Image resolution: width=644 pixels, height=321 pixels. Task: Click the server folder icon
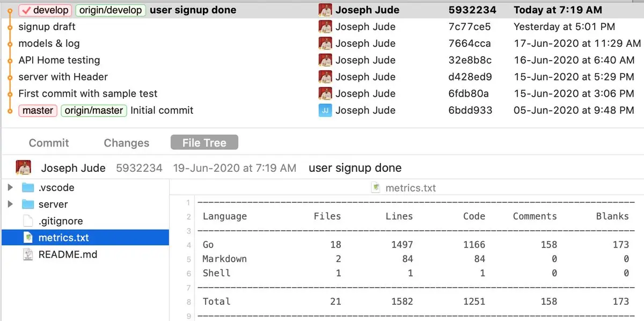click(28, 205)
